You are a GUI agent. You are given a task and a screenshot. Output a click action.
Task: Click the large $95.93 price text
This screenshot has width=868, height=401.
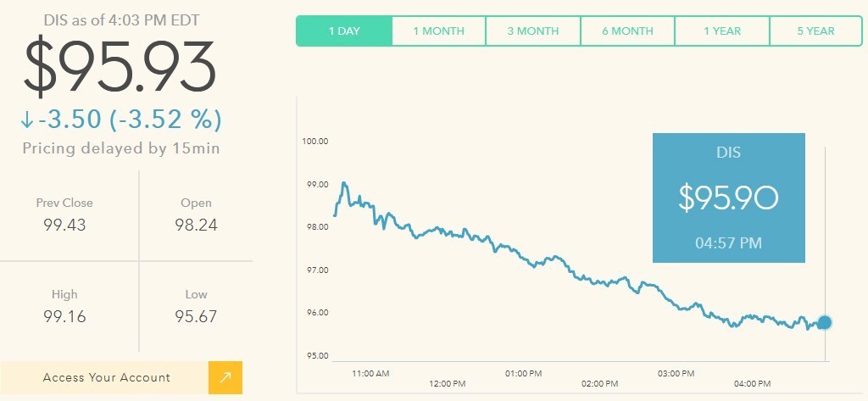coord(119,68)
